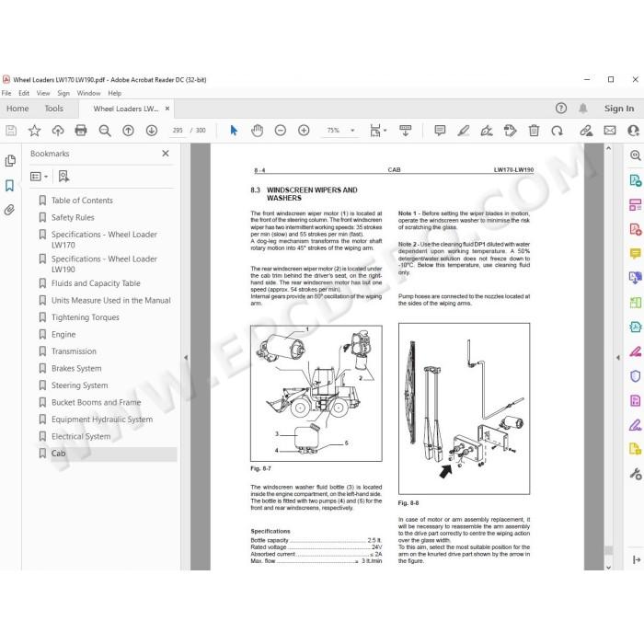Switch to the Tools tab

tap(53, 109)
